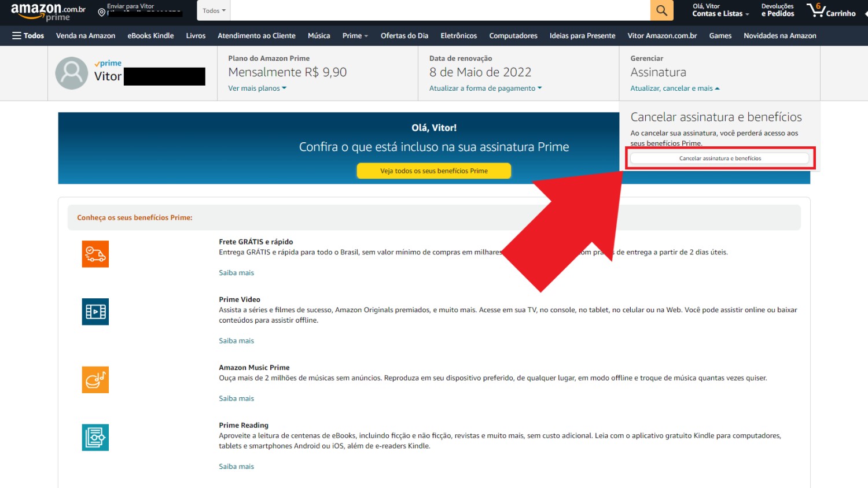Open Novidades na Amazon
The height and width of the screenshot is (488, 868).
[x=780, y=35]
